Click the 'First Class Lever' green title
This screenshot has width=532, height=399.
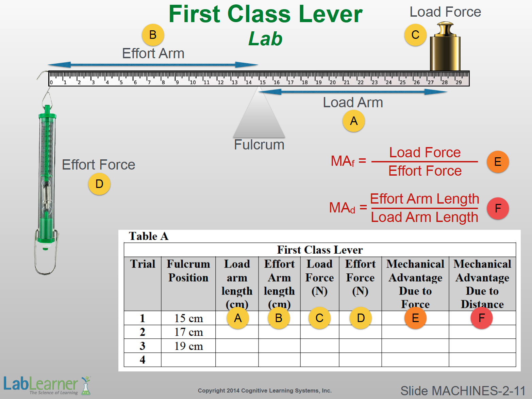coord(265,14)
